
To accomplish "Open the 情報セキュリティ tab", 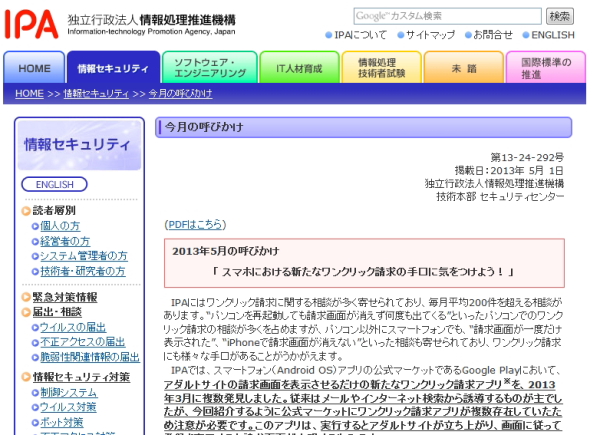I will click(x=112, y=68).
